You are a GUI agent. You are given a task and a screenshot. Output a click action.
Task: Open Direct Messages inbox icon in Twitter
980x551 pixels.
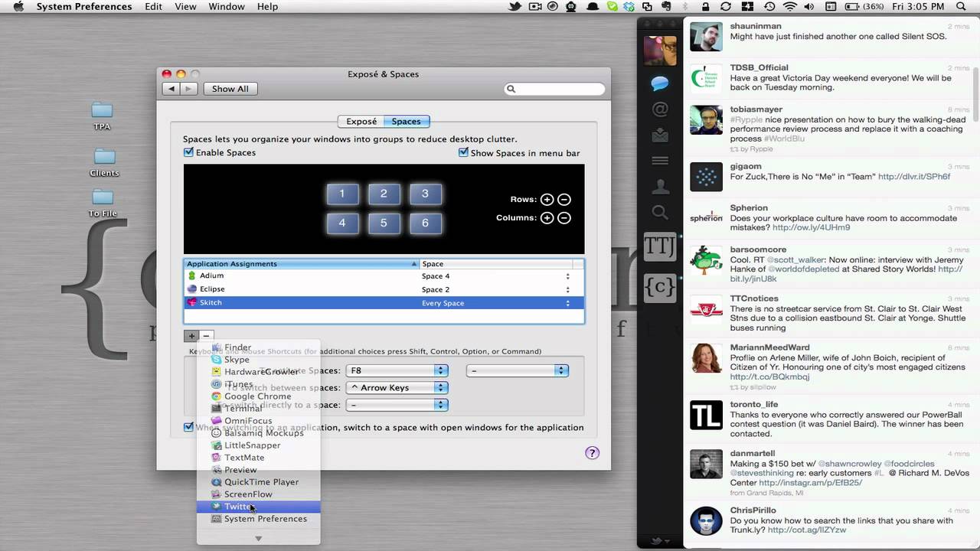point(660,135)
